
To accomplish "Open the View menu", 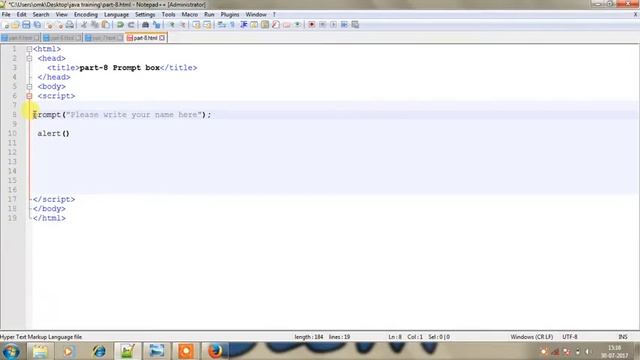I will 62,14.
